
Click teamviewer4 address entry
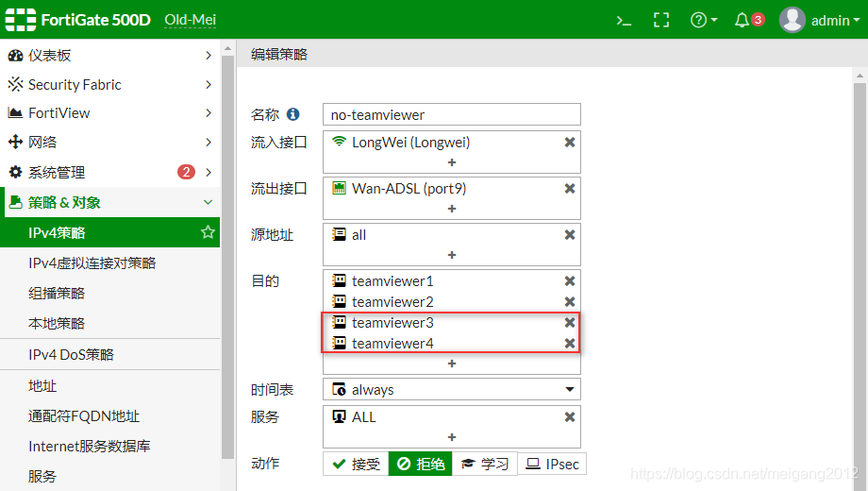pos(382,343)
